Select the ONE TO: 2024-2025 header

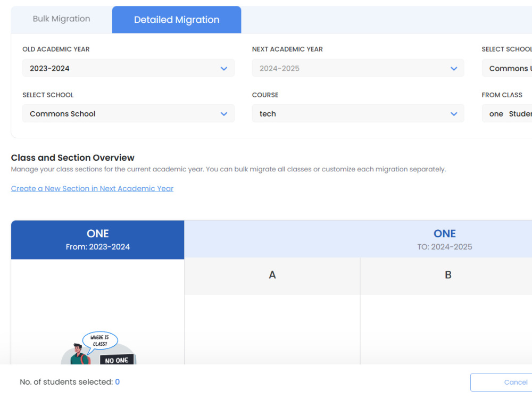pyautogui.click(x=358, y=239)
